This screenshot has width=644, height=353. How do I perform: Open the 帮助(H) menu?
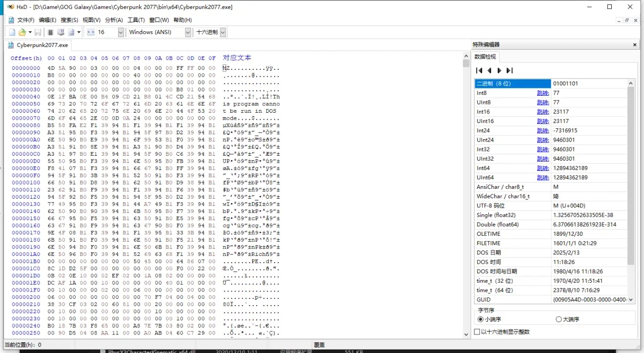[182, 20]
